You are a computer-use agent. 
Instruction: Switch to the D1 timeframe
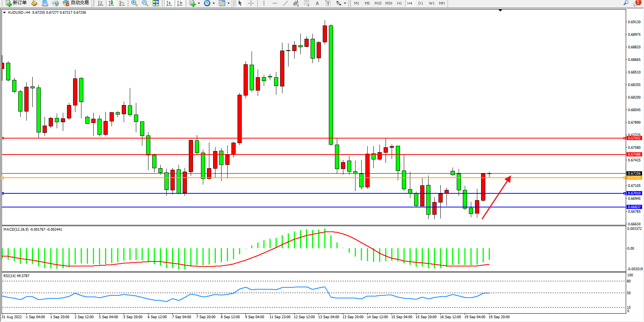click(421, 3)
